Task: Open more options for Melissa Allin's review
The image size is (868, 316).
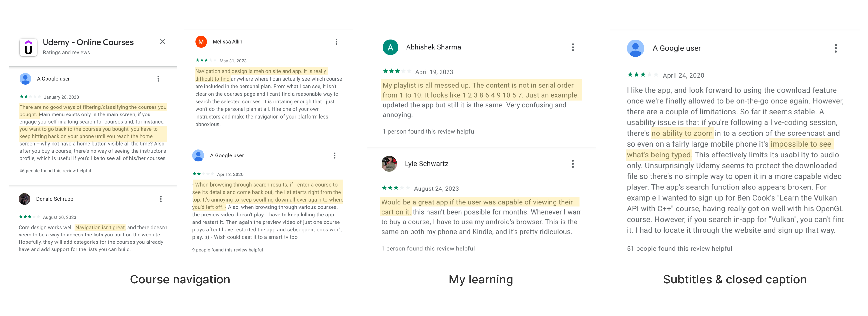Action: click(336, 42)
